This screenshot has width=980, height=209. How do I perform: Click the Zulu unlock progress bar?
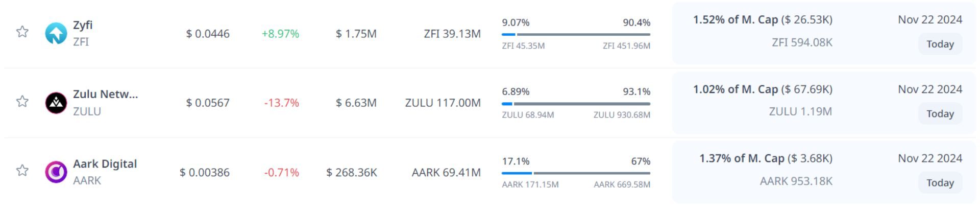point(576,104)
